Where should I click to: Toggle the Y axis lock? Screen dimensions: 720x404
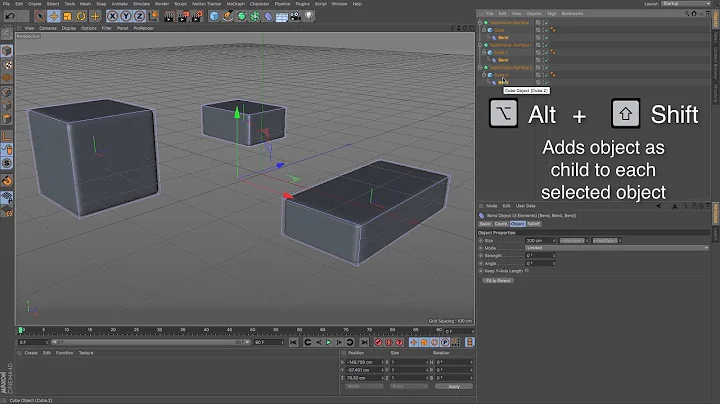pos(126,17)
